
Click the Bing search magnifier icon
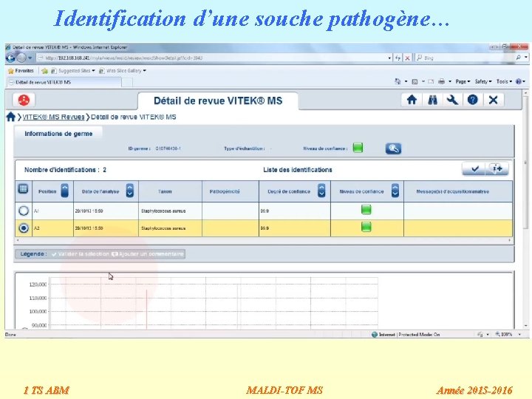[x=518, y=58]
